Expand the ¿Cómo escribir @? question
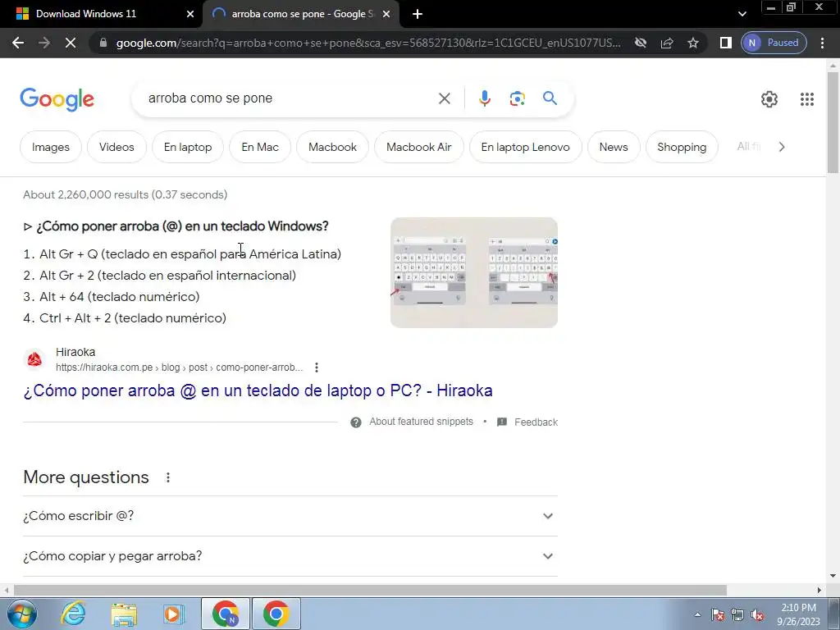 [x=290, y=516]
